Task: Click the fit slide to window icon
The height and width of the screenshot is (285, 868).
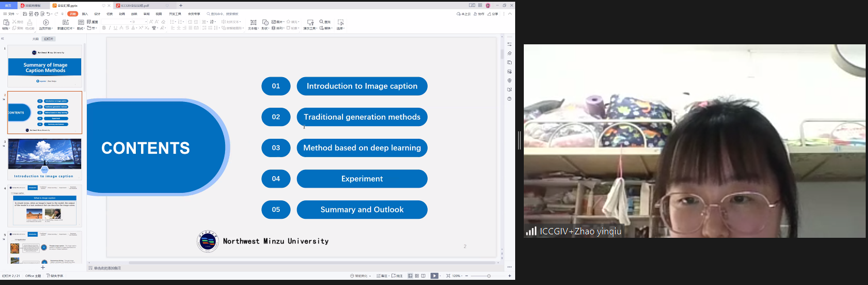Action: tap(448, 276)
